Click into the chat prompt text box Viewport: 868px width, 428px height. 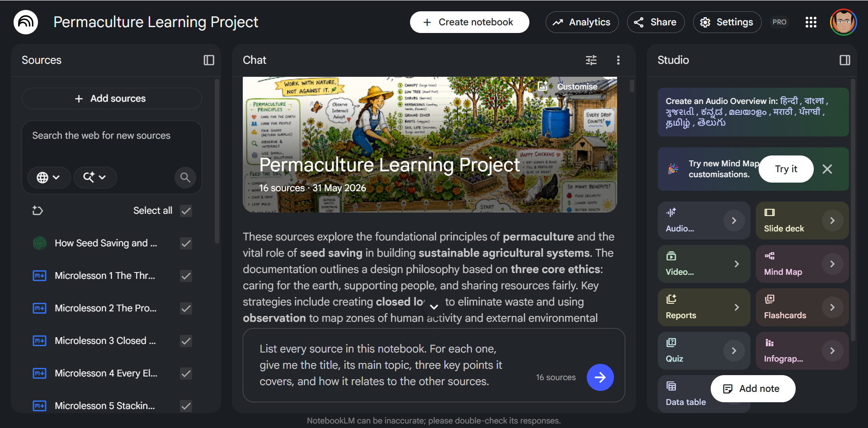[381, 365]
